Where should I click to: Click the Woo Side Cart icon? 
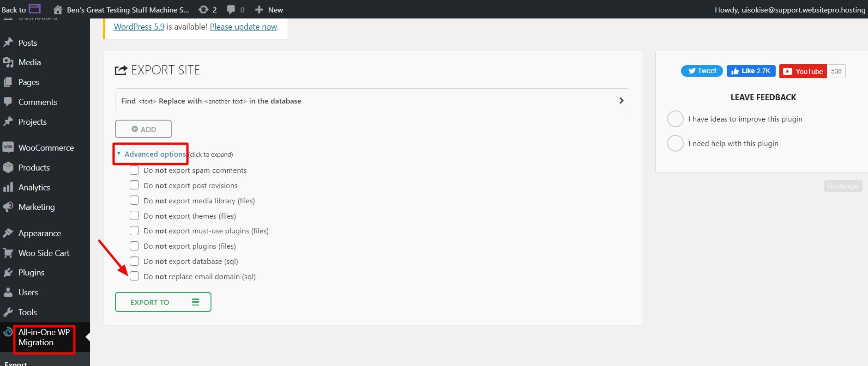8,253
